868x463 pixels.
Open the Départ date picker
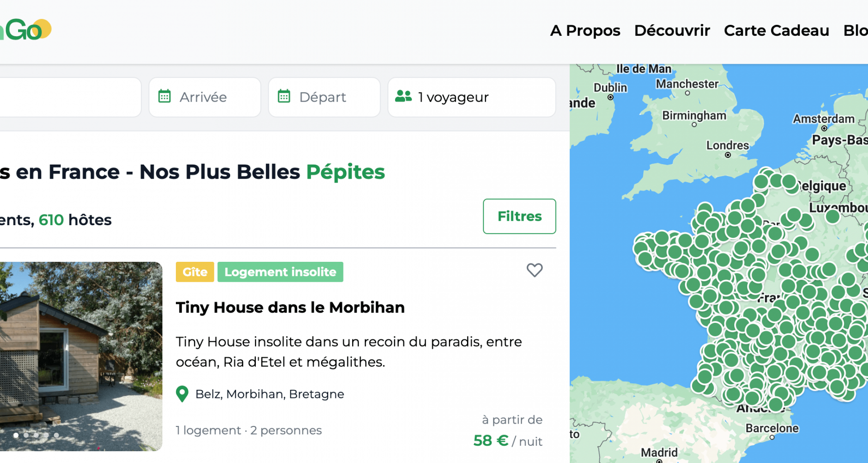(324, 97)
